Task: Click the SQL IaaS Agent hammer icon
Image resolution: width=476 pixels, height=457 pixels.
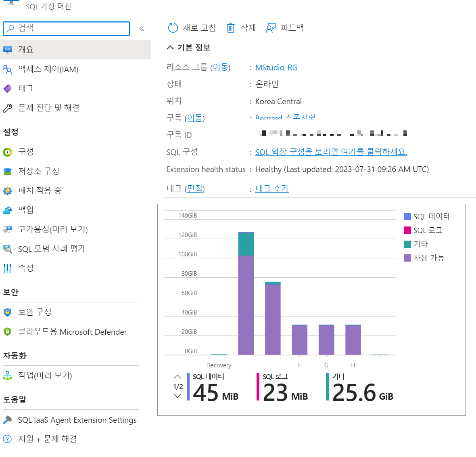Action: click(8, 419)
